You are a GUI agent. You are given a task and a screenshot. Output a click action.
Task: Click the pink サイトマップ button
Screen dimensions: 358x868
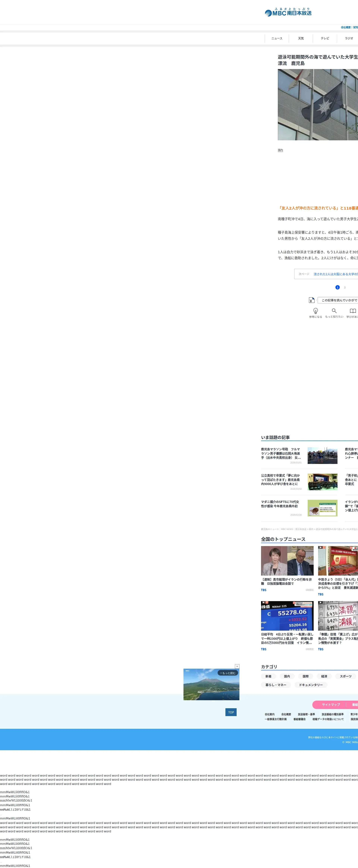point(331,705)
